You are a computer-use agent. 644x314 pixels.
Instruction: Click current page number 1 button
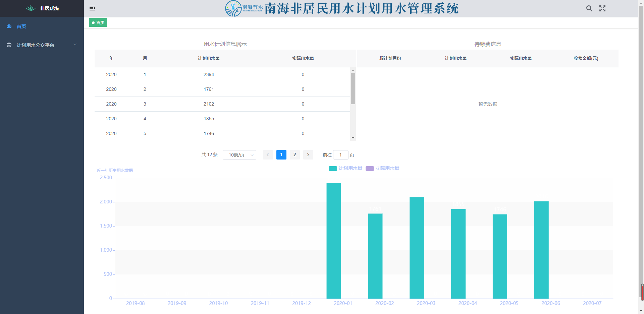pos(281,154)
